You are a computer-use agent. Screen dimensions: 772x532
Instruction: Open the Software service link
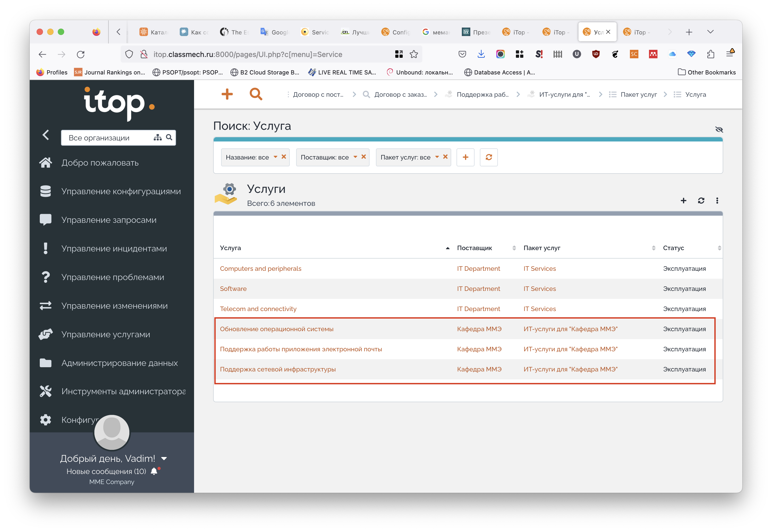tap(233, 289)
